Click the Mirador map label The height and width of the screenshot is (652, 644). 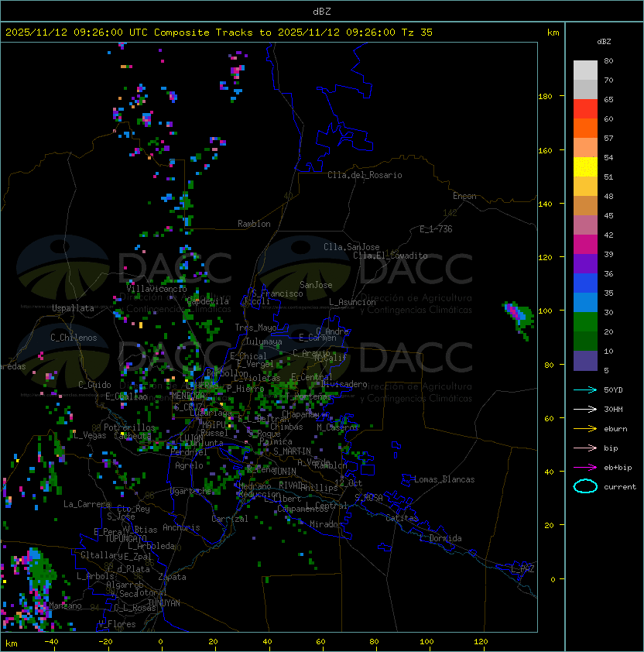(326, 524)
